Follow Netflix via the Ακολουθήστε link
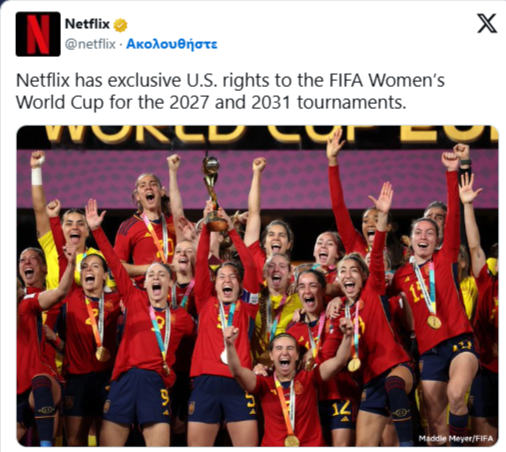The height and width of the screenshot is (452, 506). click(x=172, y=44)
